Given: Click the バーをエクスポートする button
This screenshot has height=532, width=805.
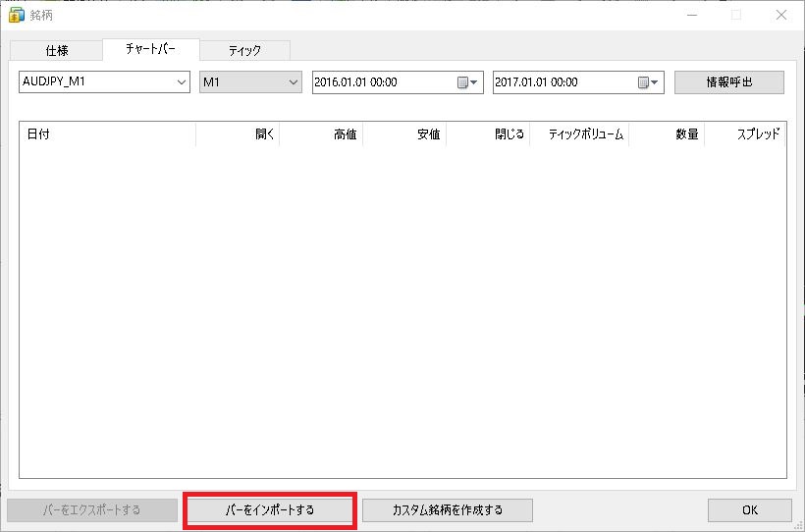Looking at the screenshot, I should coord(92,510).
